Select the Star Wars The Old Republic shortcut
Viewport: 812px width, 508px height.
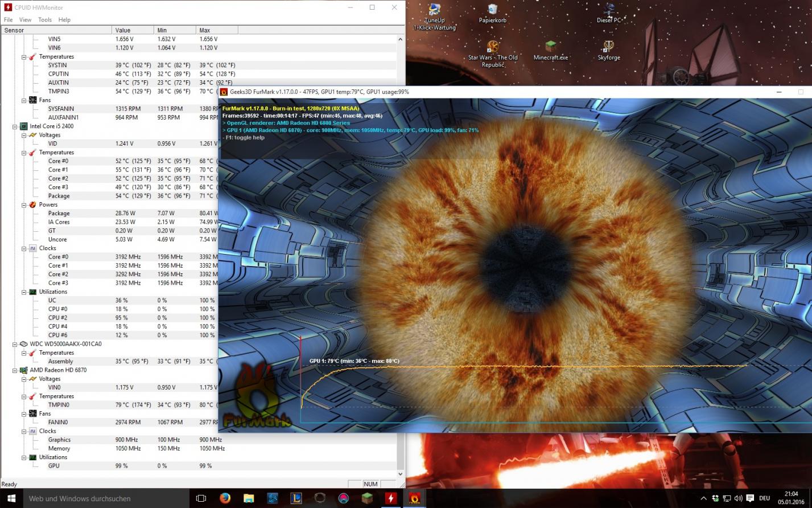(493, 54)
